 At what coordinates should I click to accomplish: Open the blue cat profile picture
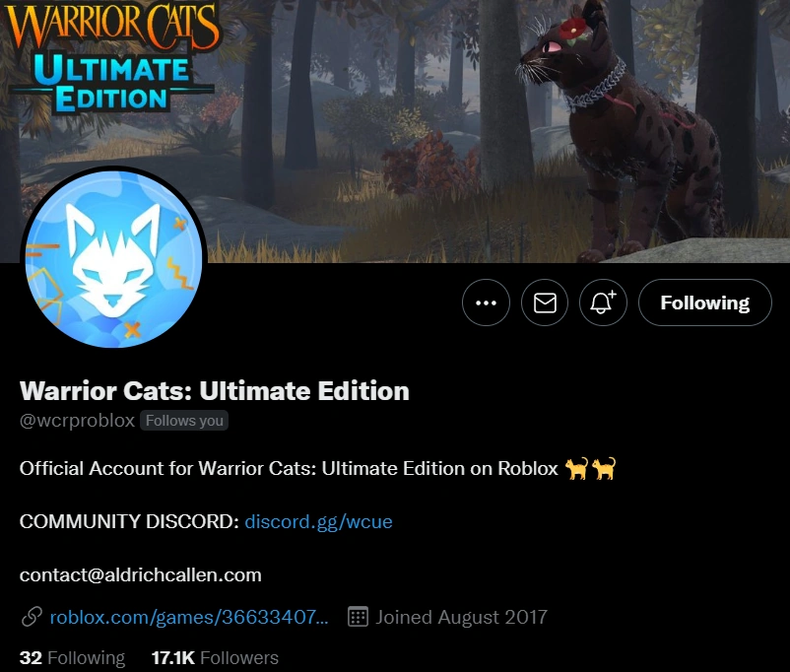[114, 259]
